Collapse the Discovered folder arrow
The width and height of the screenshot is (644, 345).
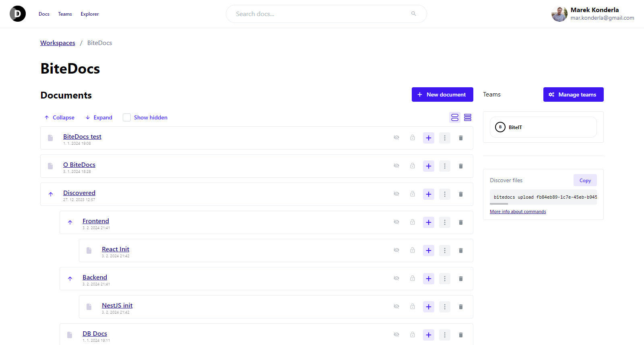coord(51,194)
